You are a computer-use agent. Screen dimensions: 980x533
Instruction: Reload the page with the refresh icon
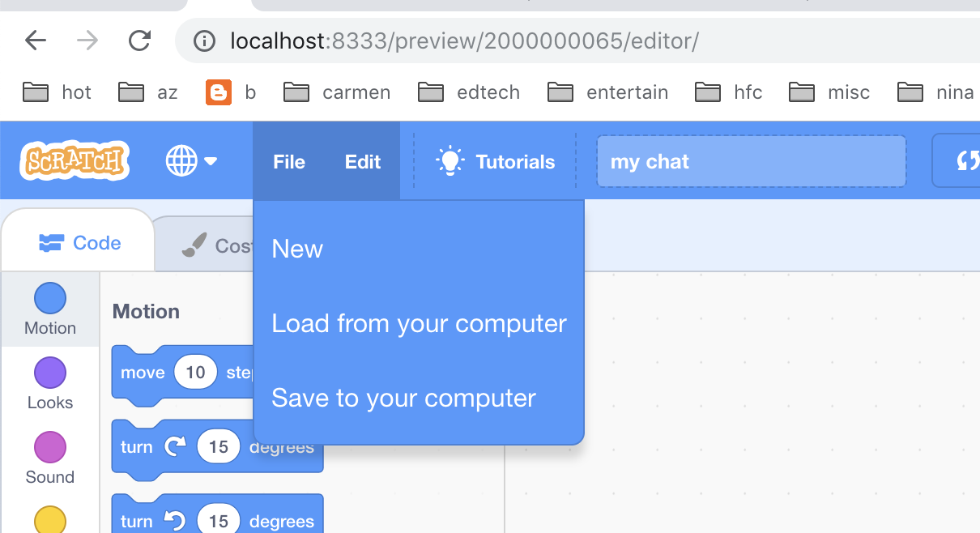pos(140,41)
